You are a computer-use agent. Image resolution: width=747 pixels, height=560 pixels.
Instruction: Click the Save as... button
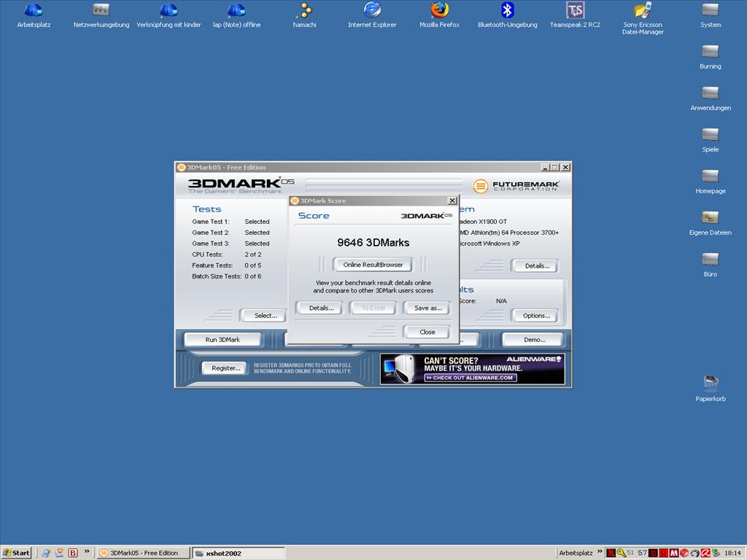(x=427, y=308)
